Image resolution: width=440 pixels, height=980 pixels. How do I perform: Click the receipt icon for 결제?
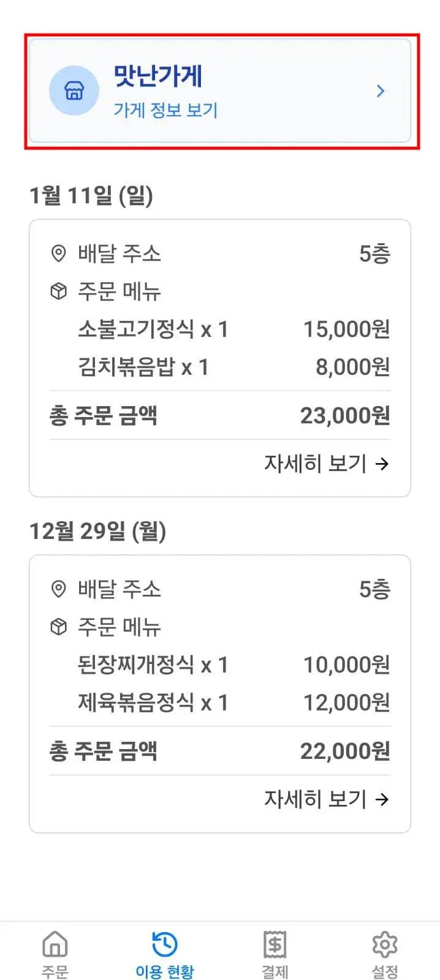coord(275,944)
